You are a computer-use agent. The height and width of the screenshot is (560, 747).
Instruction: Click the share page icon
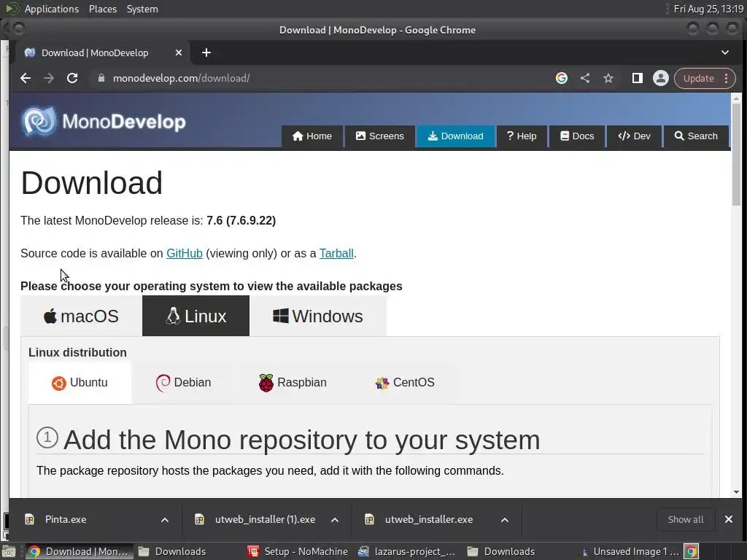[x=585, y=78]
